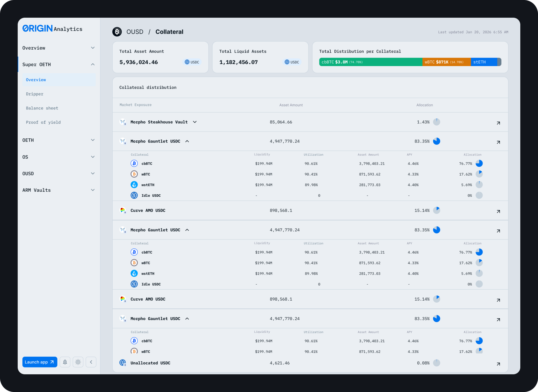Click the topmost Idle USDC coin icon
The height and width of the screenshot is (392, 538).
click(134, 195)
